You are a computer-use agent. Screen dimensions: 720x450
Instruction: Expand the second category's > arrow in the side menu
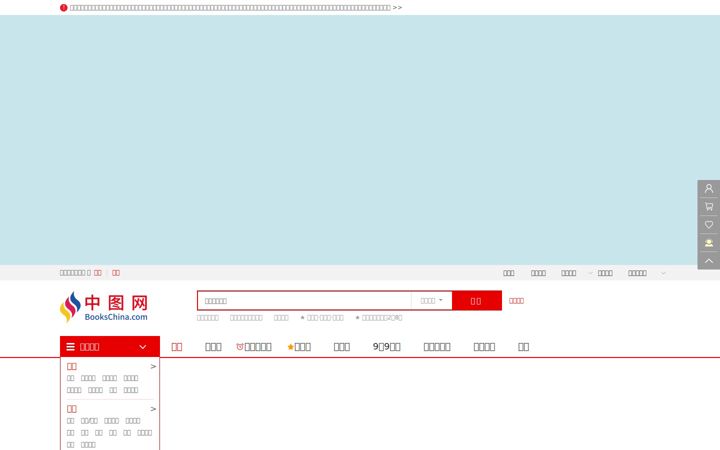tap(153, 409)
